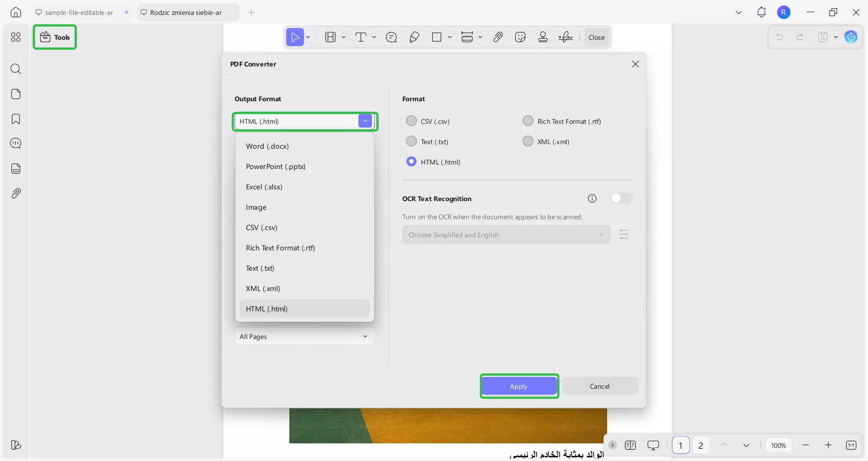Choose PowerPoint (.pptx) from the format list

pos(305,166)
